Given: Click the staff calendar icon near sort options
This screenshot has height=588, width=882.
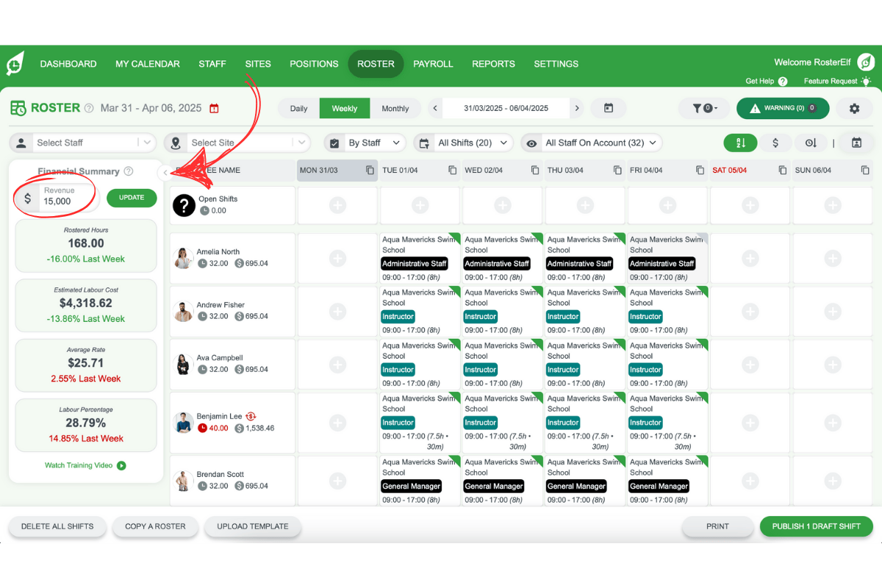Looking at the screenshot, I should [x=856, y=143].
